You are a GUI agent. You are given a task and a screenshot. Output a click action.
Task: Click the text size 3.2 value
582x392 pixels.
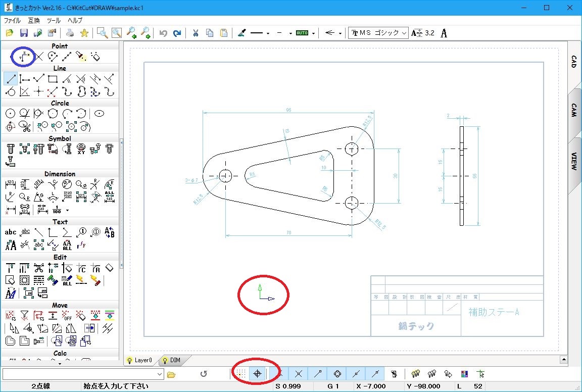[x=429, y=33]
